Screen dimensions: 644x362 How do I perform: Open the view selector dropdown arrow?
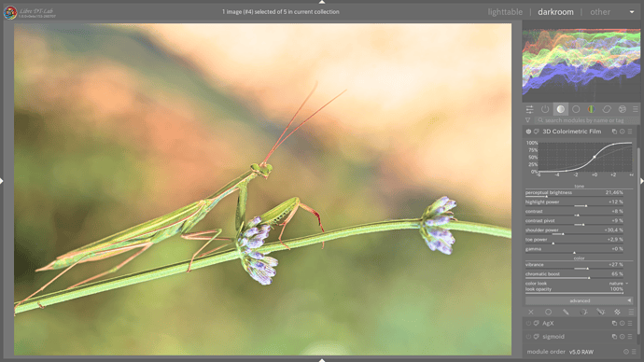coord(632,12)
